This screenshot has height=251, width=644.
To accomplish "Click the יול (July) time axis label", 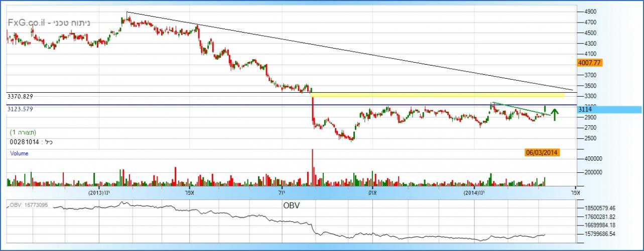I will (280, 192).
